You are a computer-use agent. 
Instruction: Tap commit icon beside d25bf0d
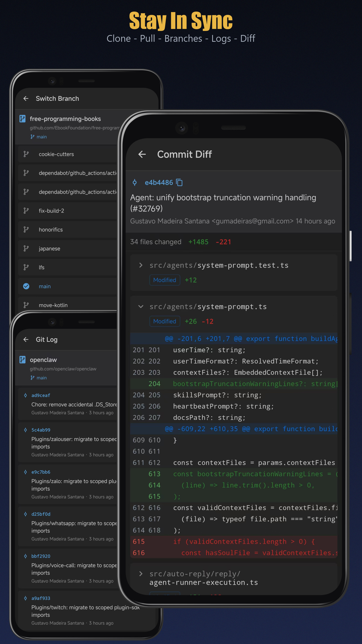[x=25, y=514]
